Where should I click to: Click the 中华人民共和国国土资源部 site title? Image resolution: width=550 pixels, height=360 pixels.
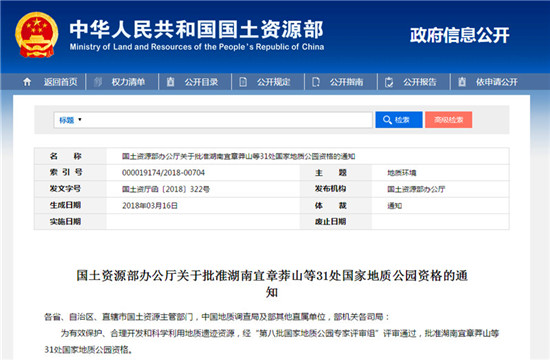196,29
